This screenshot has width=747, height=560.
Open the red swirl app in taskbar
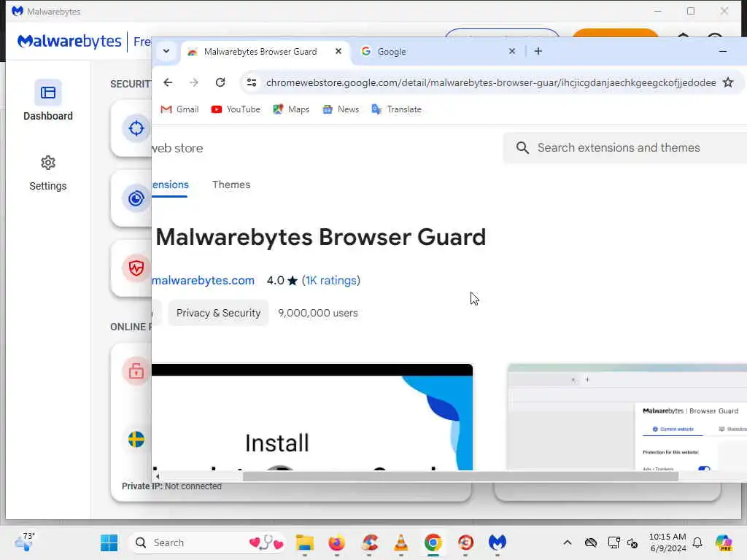click(465, 542)
